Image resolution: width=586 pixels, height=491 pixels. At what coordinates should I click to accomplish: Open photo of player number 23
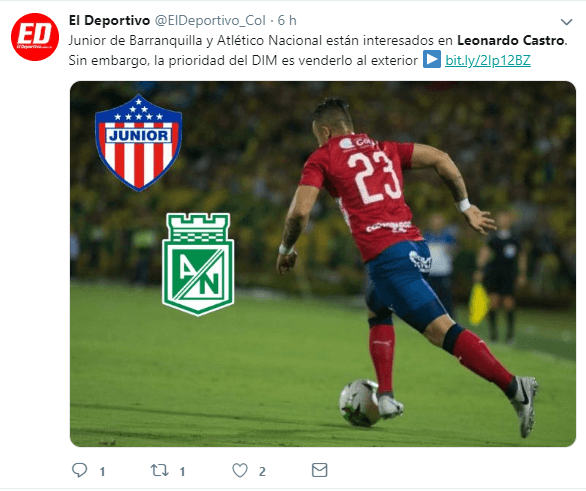(323, 264)
